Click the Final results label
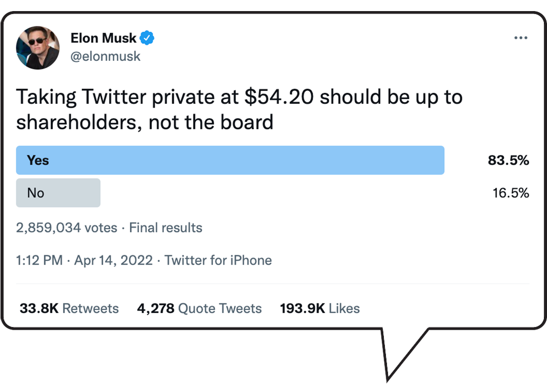Image resolution: width=547 pixels, height=392 pixels. pyautogui.click(x=166, y=227)
